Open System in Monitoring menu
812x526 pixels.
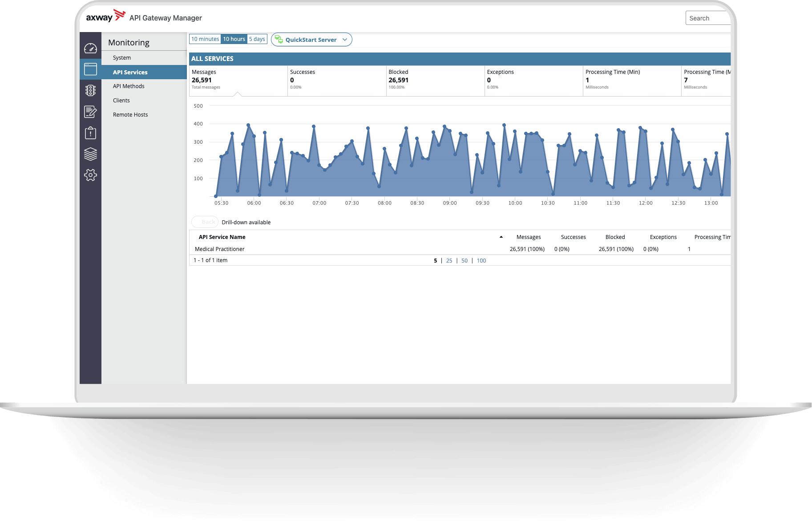[x=122, y=58]
